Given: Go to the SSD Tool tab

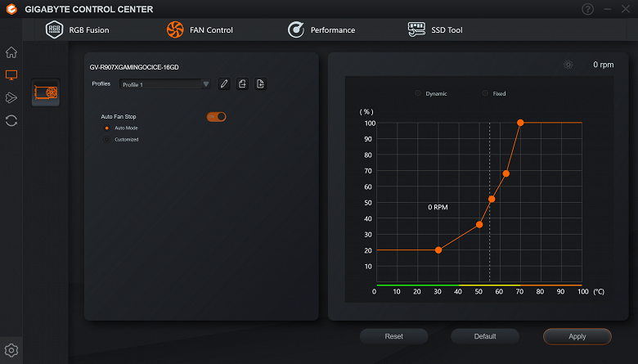Looking at the screenshot, I should tap(435, 30).
